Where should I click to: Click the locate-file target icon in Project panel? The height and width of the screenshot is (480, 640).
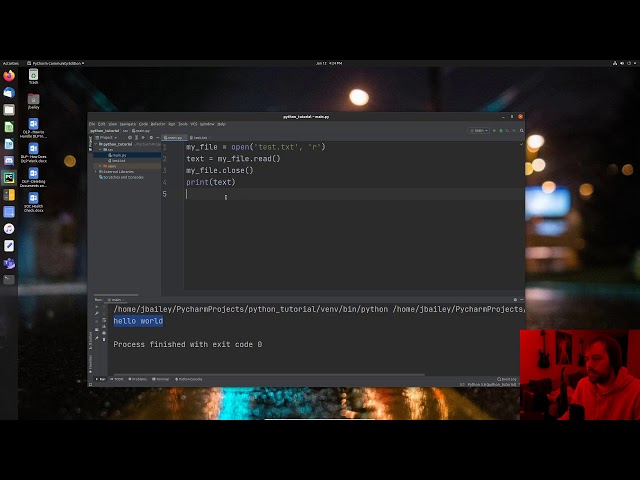click(130, 138)
